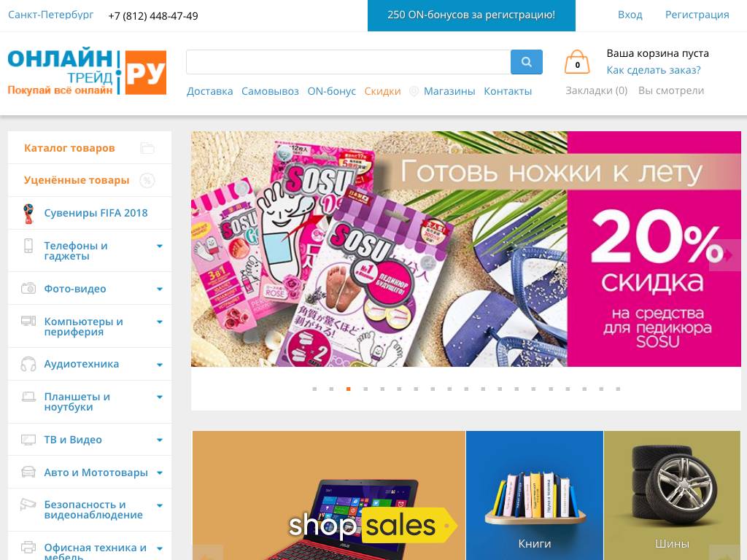Click the headphones icon for Аудиотехника
The width and height of the screenshot is (747, 560).
click(x=28, y=365)
